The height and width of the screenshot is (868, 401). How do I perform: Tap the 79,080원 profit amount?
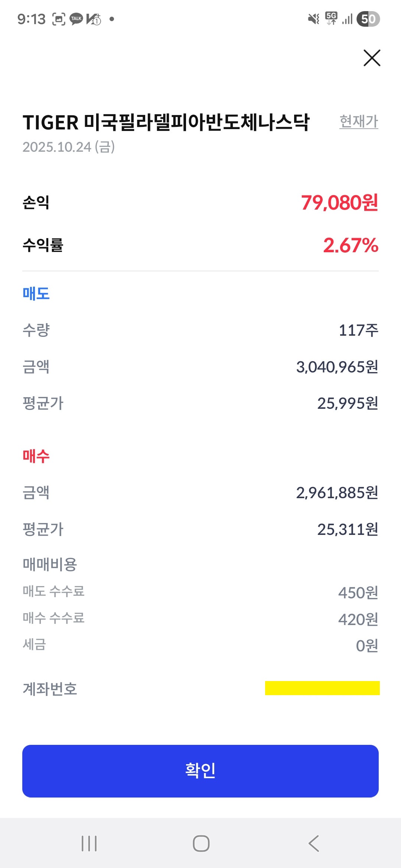point(339,203)
